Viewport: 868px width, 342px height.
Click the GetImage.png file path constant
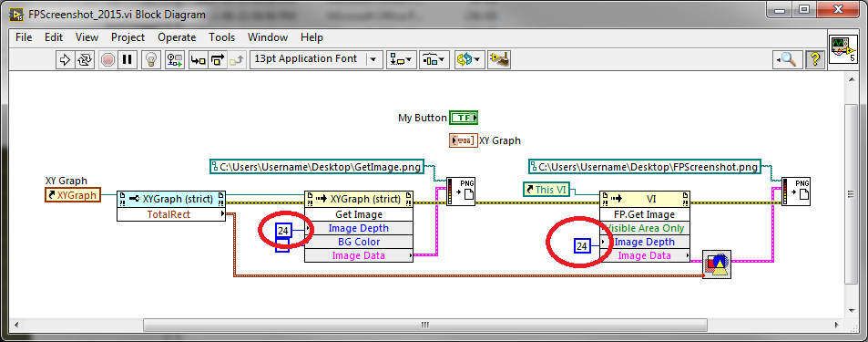[x=316, y=166]
